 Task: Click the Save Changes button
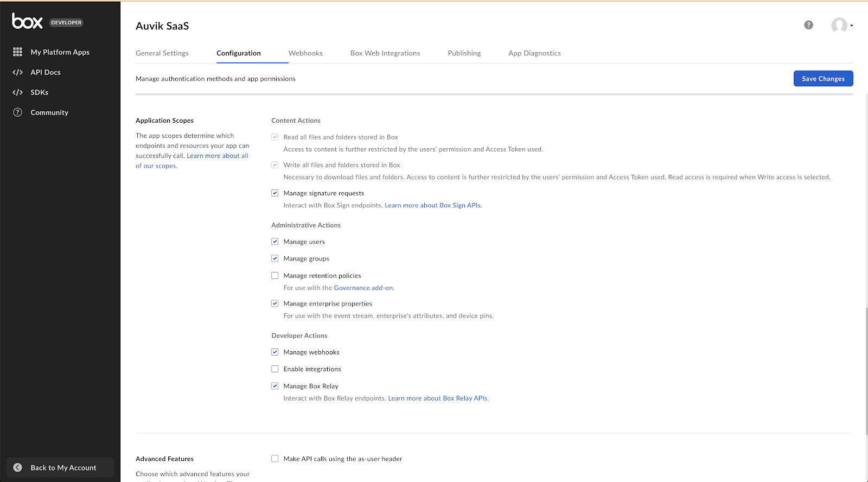tap(823, 79)
